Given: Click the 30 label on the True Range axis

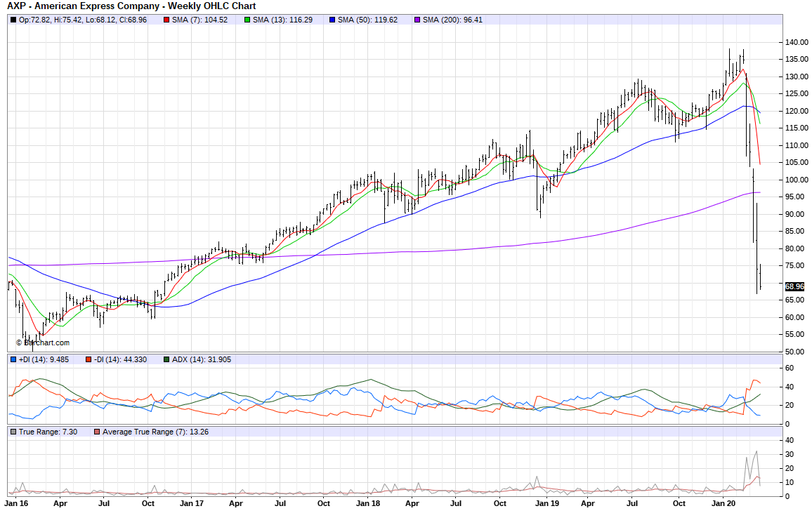Looking at the screenshot, I should click(x=790, y=455).
